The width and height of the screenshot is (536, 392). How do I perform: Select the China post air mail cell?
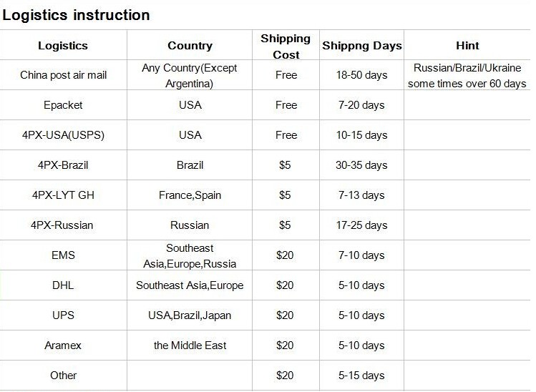(63, 75)
